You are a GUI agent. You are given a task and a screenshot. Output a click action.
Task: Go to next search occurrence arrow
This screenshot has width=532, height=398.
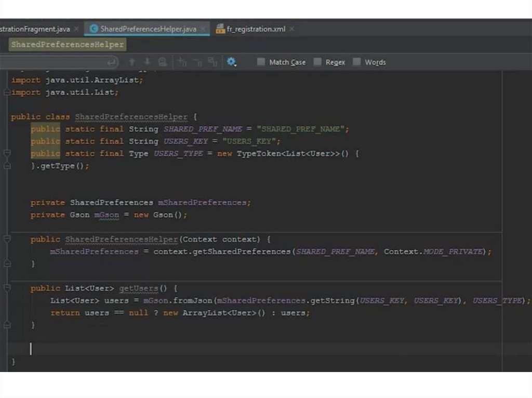pyautogui.click(x=147, y=62)
